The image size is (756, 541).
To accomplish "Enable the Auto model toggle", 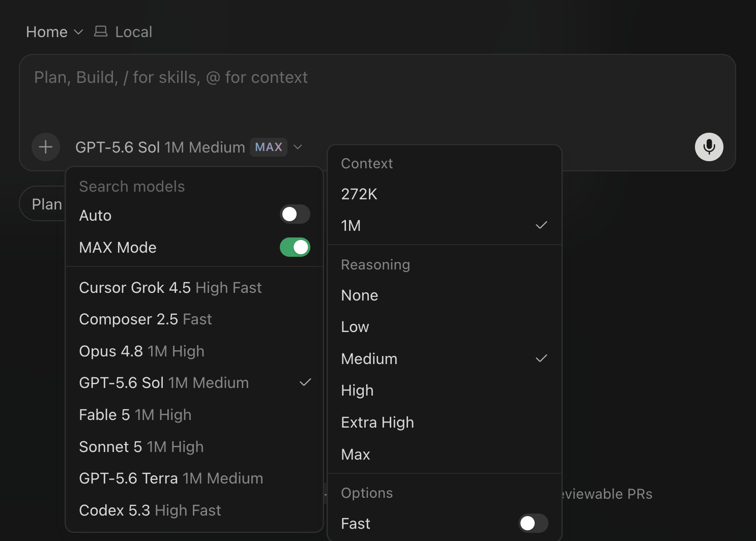I will point(295,215).
